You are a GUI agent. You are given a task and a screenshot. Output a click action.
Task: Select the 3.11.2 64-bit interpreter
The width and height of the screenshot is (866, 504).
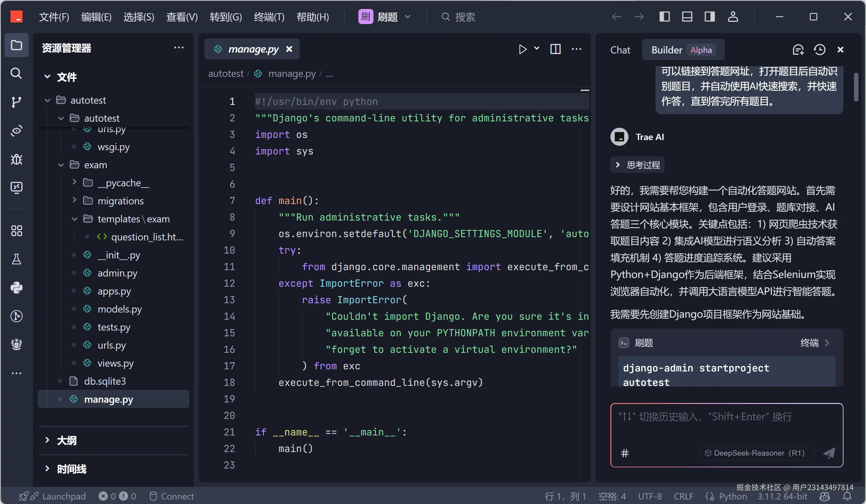coord(782,496)
